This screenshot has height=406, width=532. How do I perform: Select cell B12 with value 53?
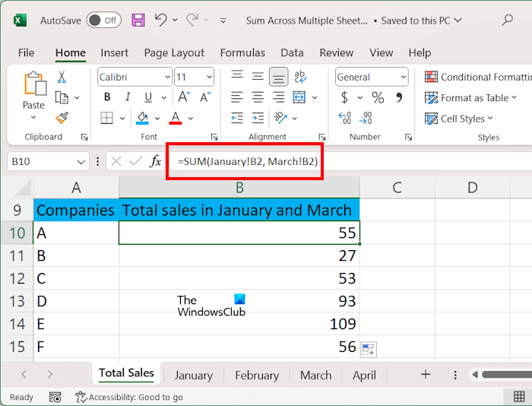point(239,278)
